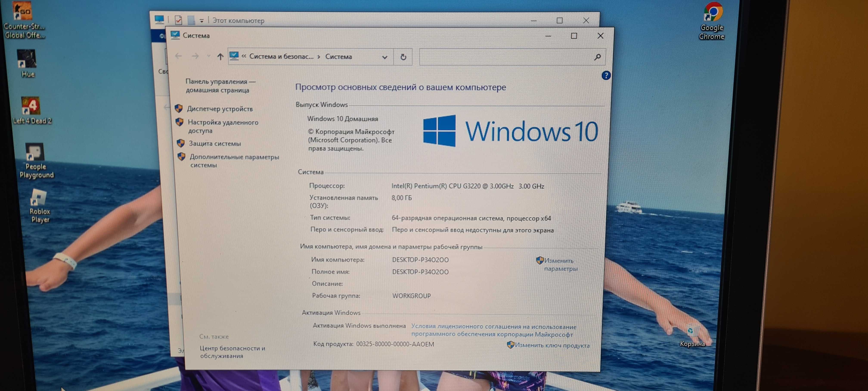Open Центр безопасности и обслуживания link

click(232, 352)
